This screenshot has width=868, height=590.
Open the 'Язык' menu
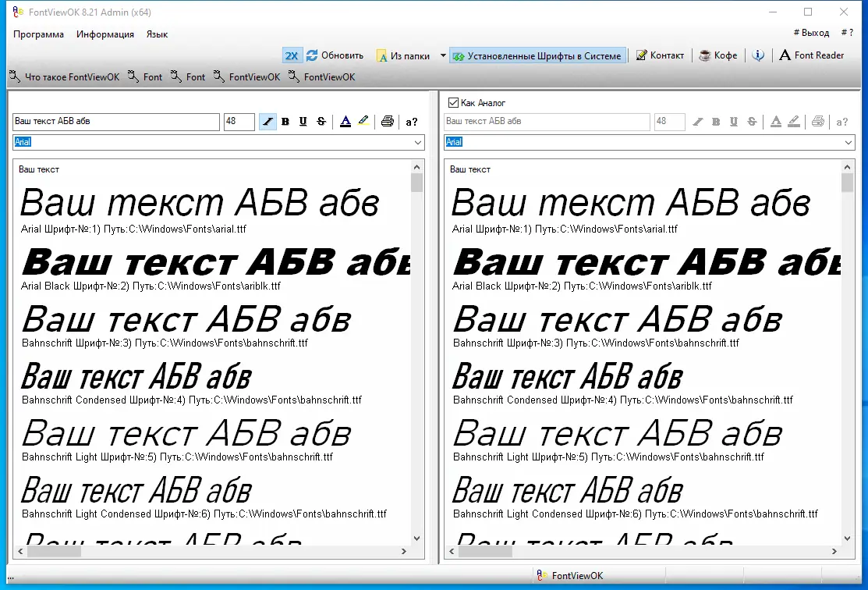click(157, 34)
